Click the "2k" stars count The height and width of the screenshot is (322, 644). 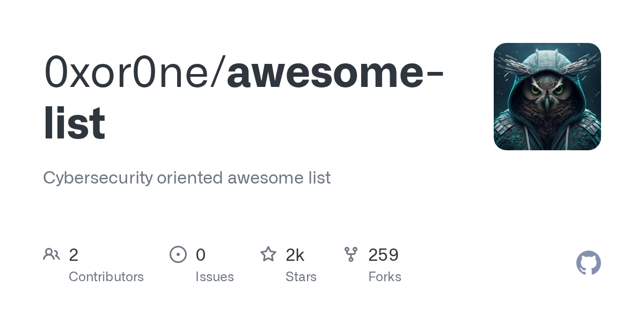tap(295, 255)
